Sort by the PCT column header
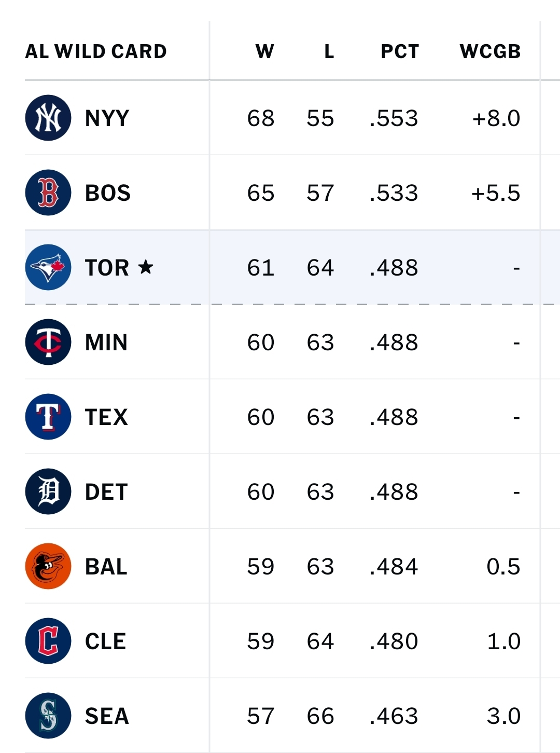 pos(400,51)
